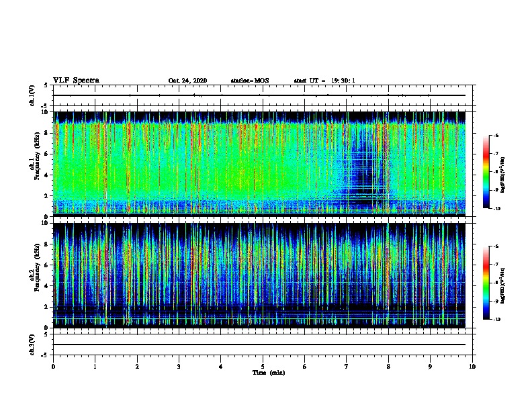Click the ch.1 colorbar "log(PSD)(V²/Hz)" label
The height and width of the screenshot is (411, 532).
[503, 175]
